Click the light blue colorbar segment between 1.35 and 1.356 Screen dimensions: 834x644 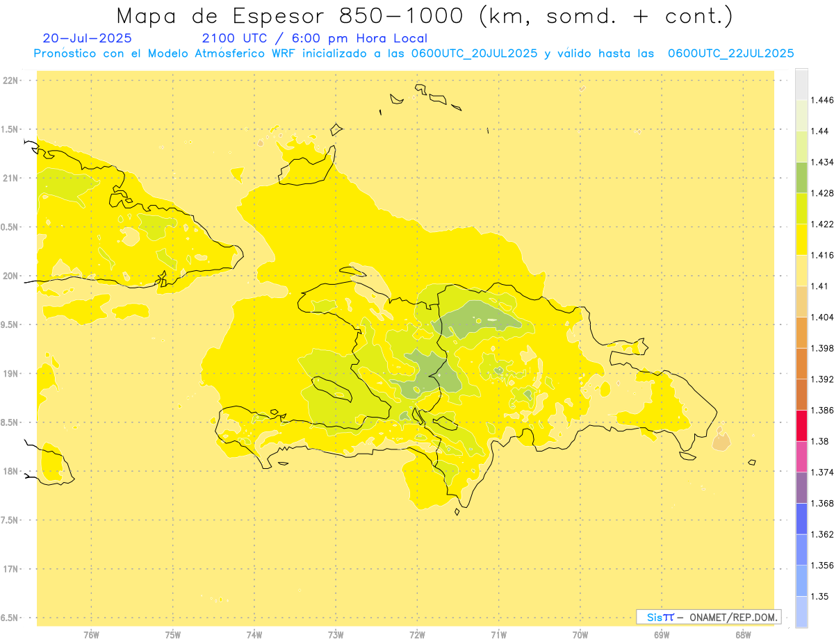click(801, 581)
